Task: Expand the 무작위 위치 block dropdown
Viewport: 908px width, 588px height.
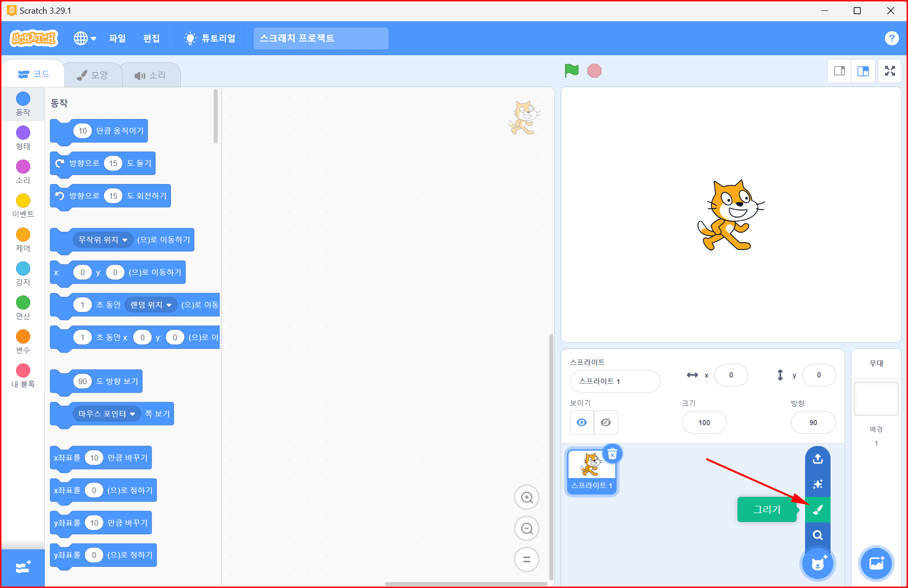Action: [x=125, y=240]
